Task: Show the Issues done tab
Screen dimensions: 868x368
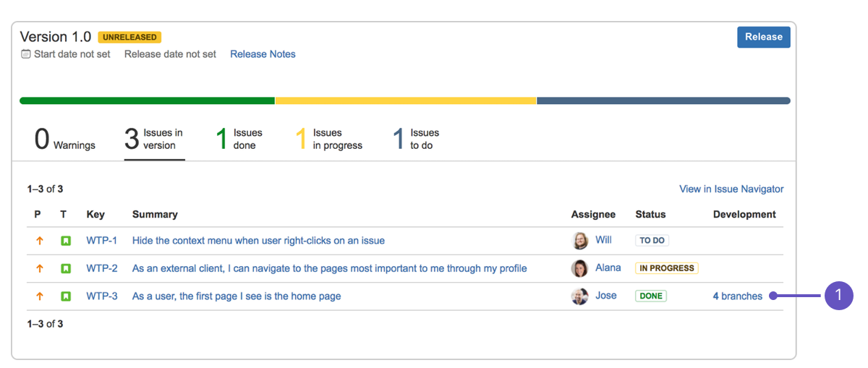Action: pos(239,139)
